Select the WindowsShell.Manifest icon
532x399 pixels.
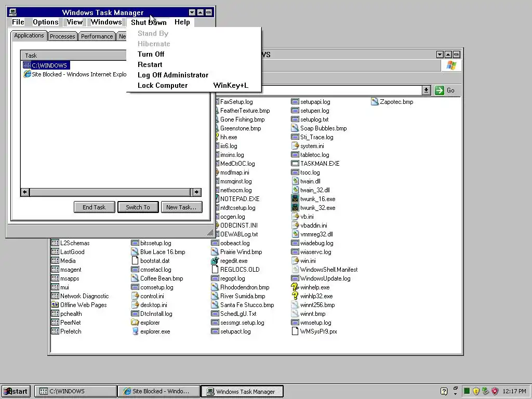pos(295,270)
